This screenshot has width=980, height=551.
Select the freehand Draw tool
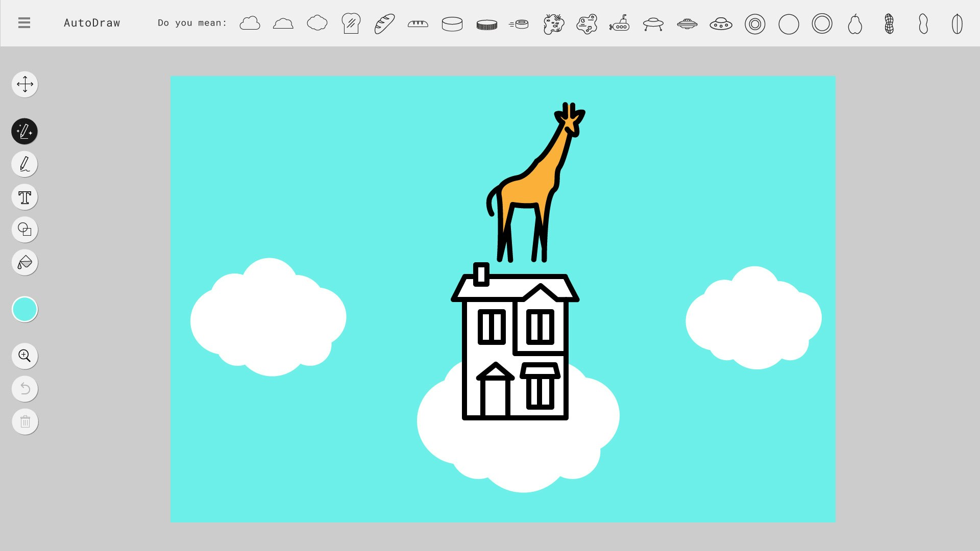pyautogui.click(x=24, y=164)
